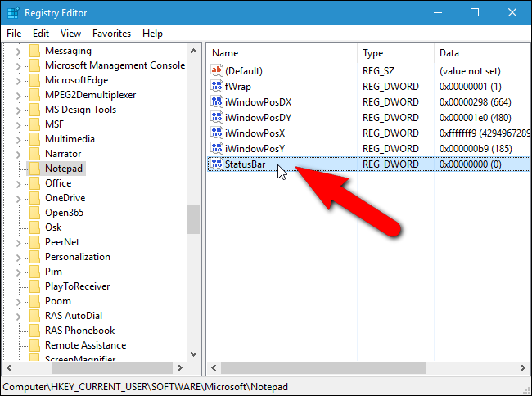Click the 0x000001e0 (480) data cell

(x=475, y=118)
